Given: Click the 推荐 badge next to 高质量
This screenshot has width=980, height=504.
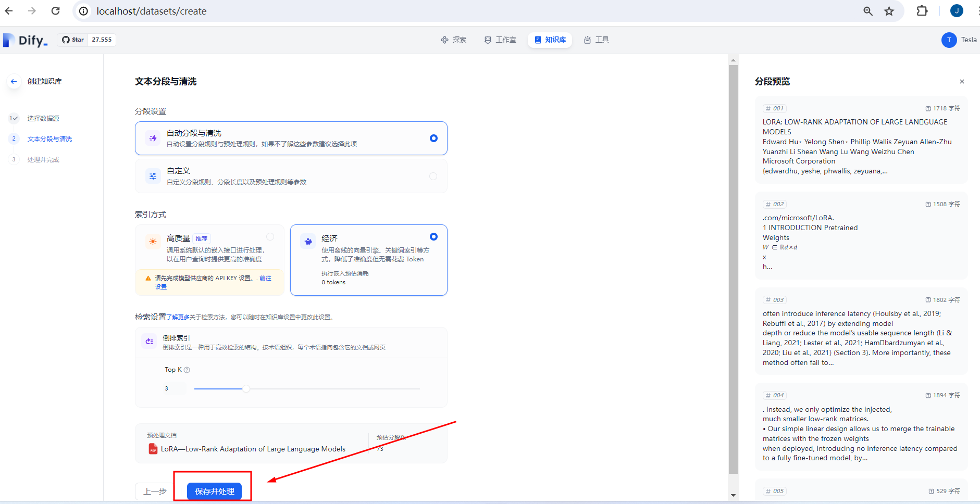Looking at the screenshot, I should [202, 238].
